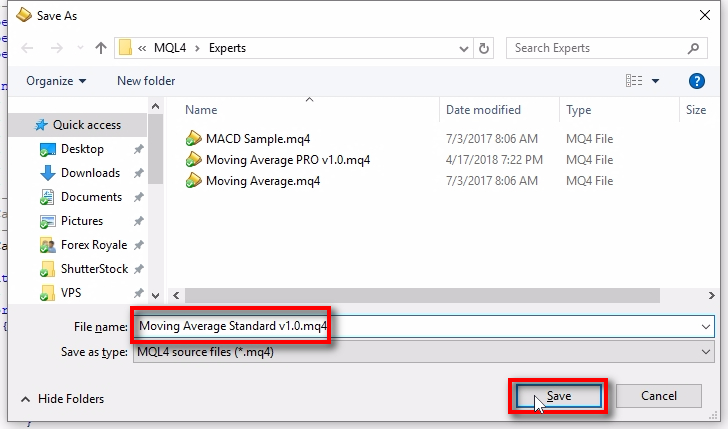Click the Up one level arrow
This screenshot has height=429, width=728.
point(101,48)
